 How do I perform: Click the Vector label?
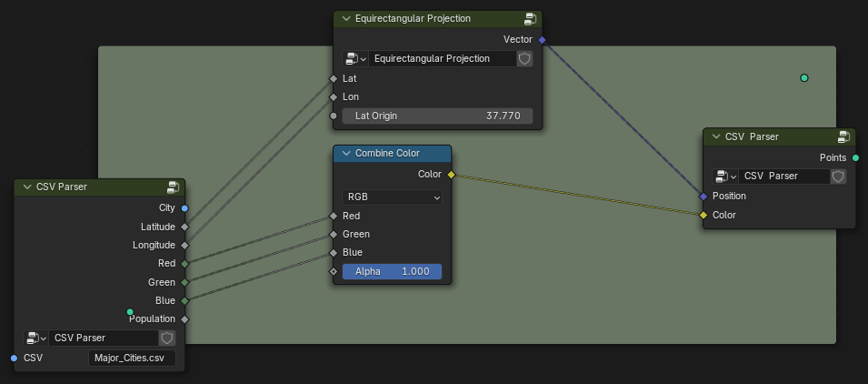pyautogui.click(x=518, y=39)
